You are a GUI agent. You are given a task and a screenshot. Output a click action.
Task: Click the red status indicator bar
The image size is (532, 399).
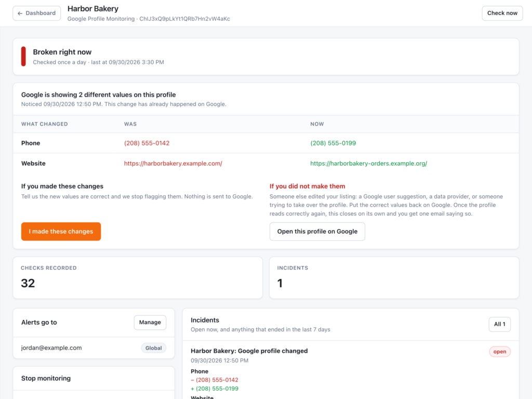point(23,56)
